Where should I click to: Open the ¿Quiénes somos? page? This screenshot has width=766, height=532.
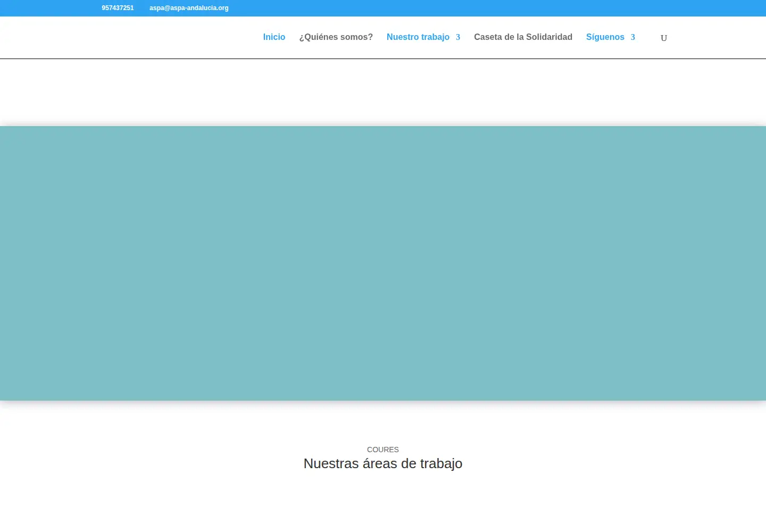click(336, 37)
